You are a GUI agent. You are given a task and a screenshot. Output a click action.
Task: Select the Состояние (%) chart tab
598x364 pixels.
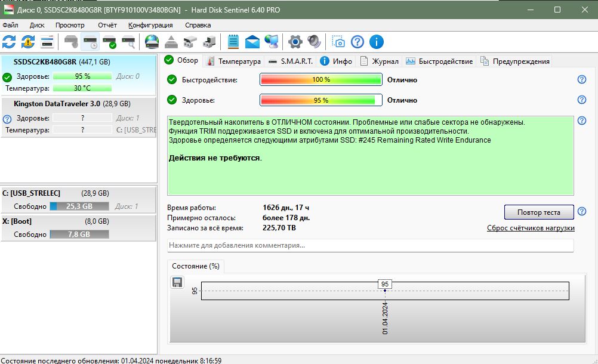[196, 266]
